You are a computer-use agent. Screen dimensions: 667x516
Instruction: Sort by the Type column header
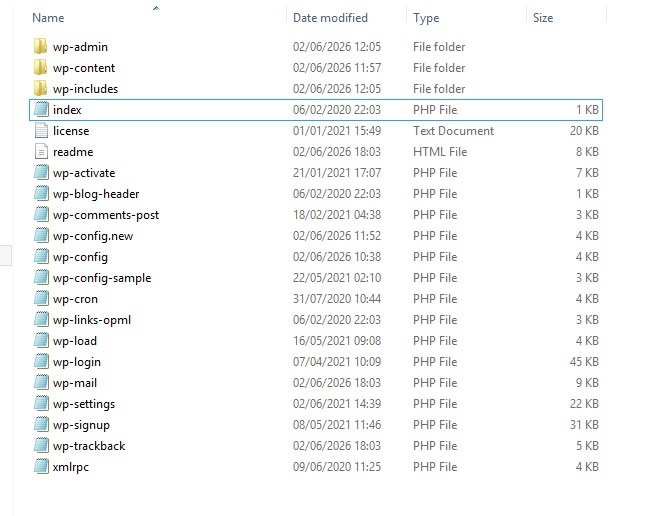click(426, 18)
